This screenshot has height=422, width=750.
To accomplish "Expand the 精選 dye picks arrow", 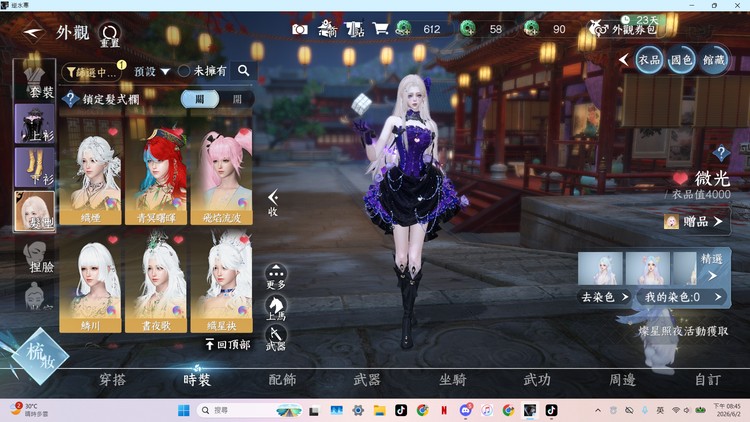I will click(x=712, y=275).
